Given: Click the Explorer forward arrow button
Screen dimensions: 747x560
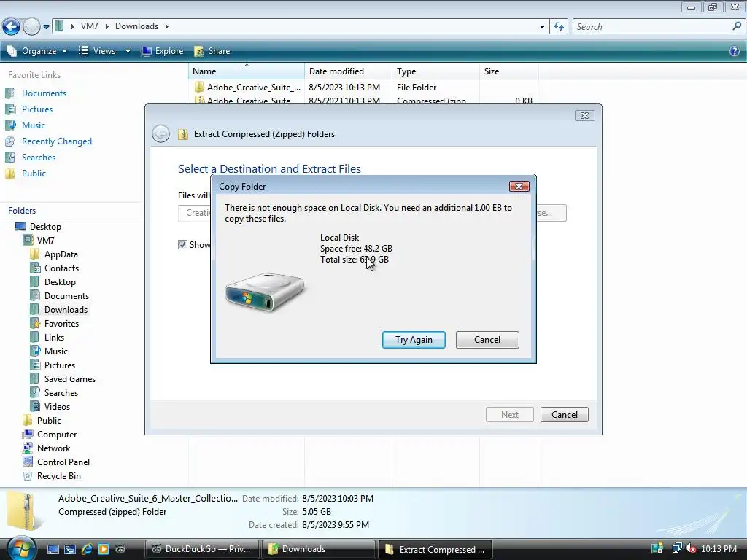Looking at the screenshot, I should (x=31, y=27).
